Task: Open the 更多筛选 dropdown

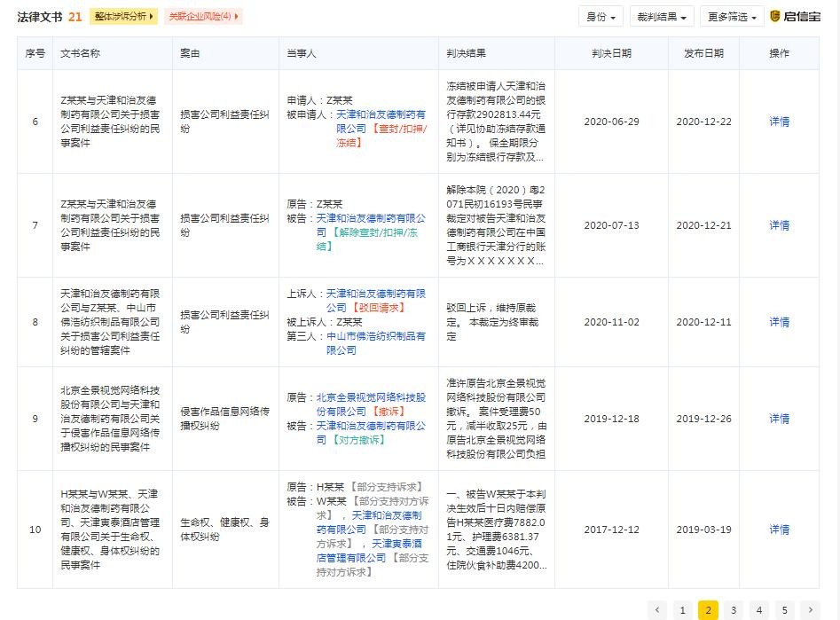Action: [x=731, y=17]
